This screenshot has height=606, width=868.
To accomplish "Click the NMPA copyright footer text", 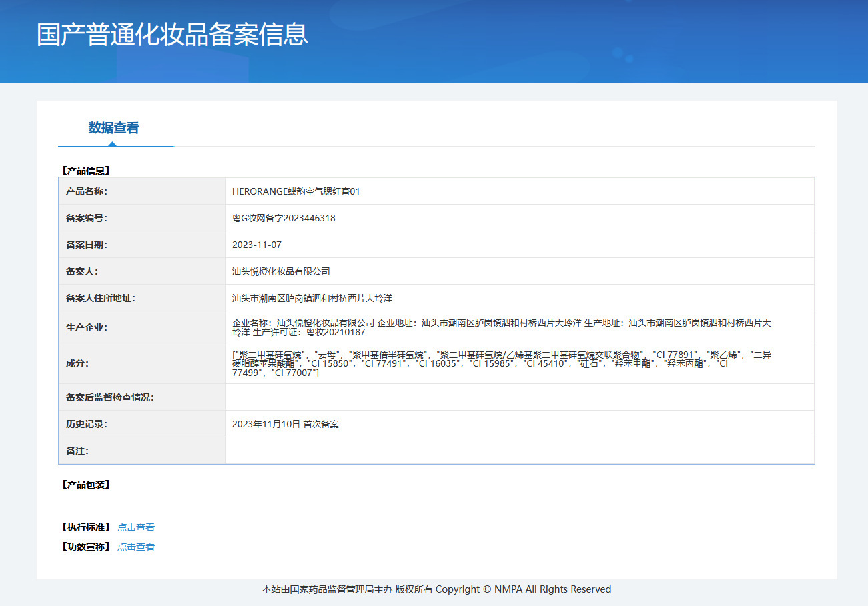I will [436, 589].
